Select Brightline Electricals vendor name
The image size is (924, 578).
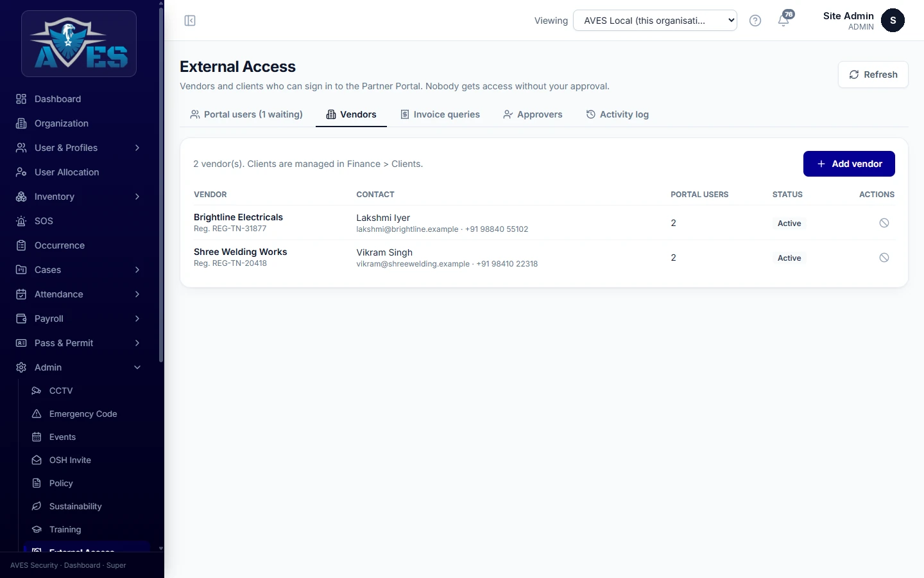point(238,217)
